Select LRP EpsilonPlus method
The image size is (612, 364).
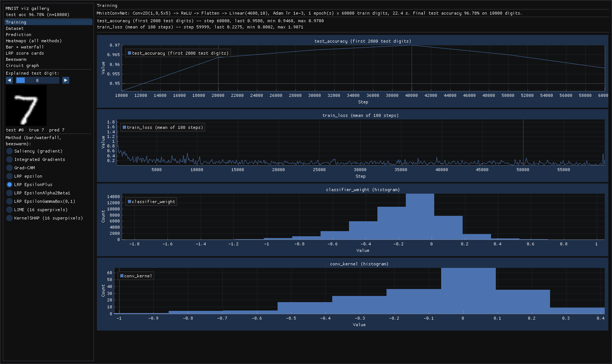click(x=30, y=185)
